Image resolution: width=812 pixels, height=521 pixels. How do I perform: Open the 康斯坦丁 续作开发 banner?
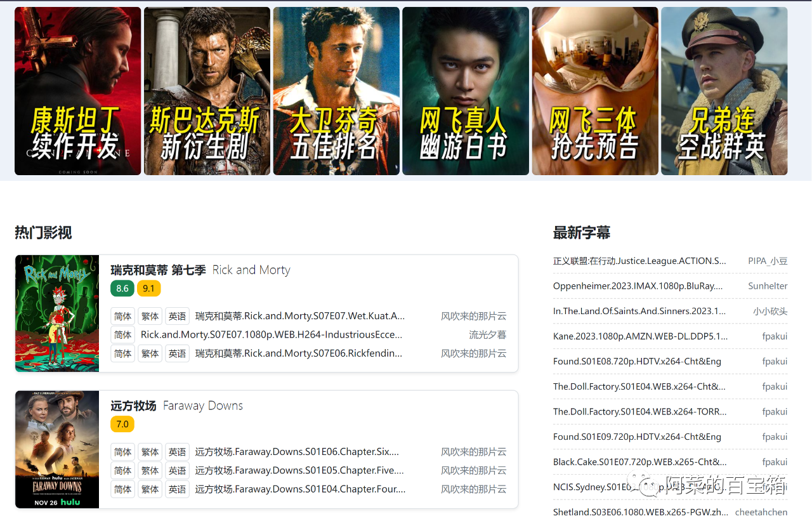(77, 91)
